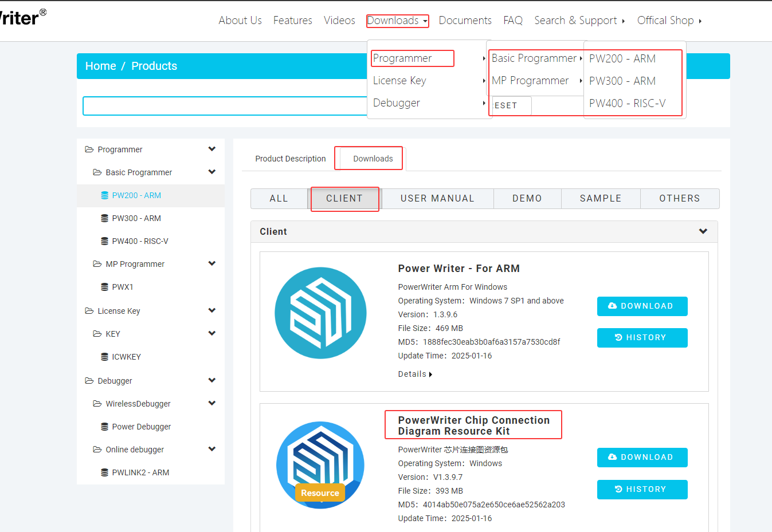This screenshot has width=772, height=532.
Task: Click the folder icon beside MP Programmer in sidebar
Action: 97,264
